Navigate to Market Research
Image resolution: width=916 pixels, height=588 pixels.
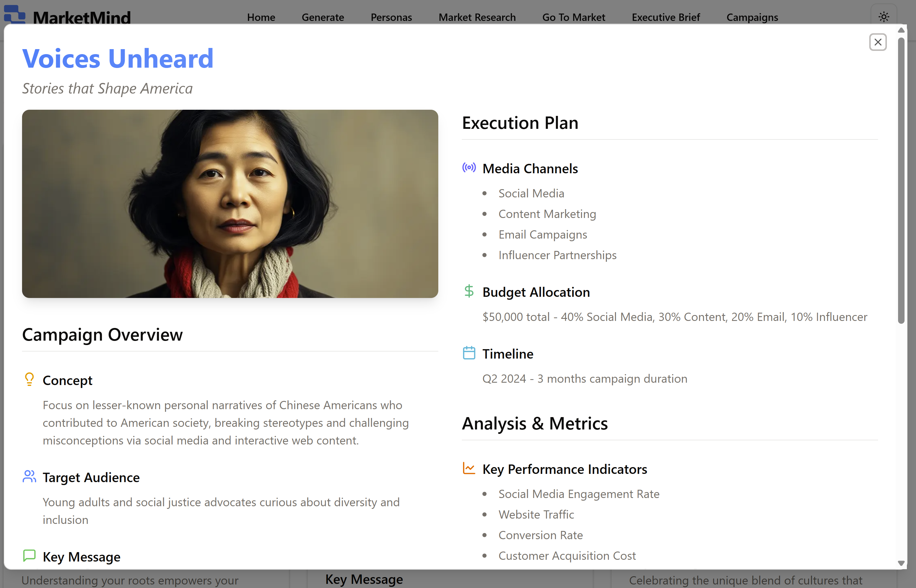pos(477,17)
